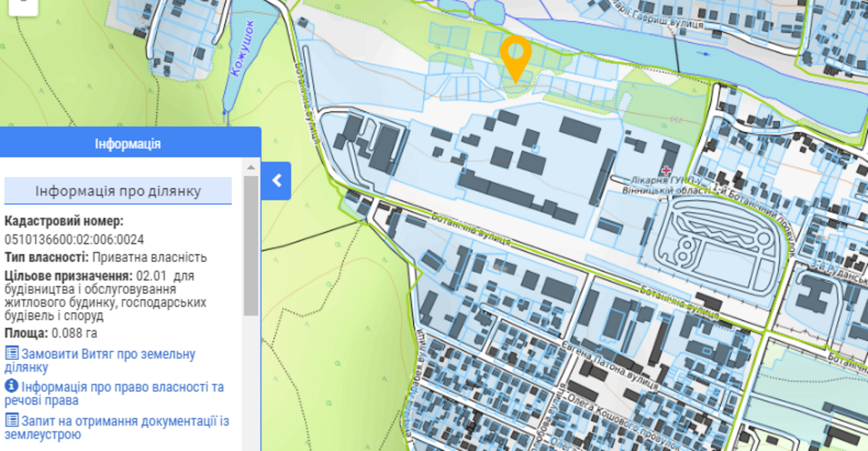
Task: Click the info panel scrollbar thumb
Action: tap(251, 246)
